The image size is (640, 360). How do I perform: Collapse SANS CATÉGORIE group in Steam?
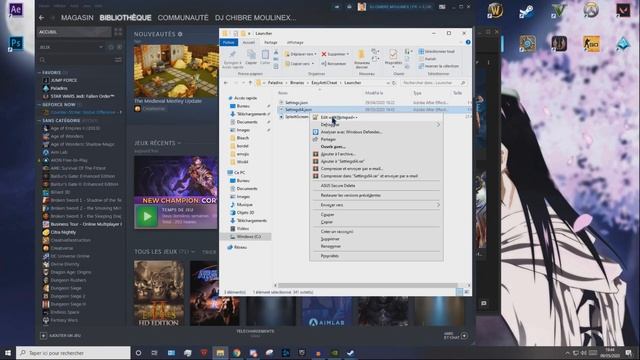40,121
